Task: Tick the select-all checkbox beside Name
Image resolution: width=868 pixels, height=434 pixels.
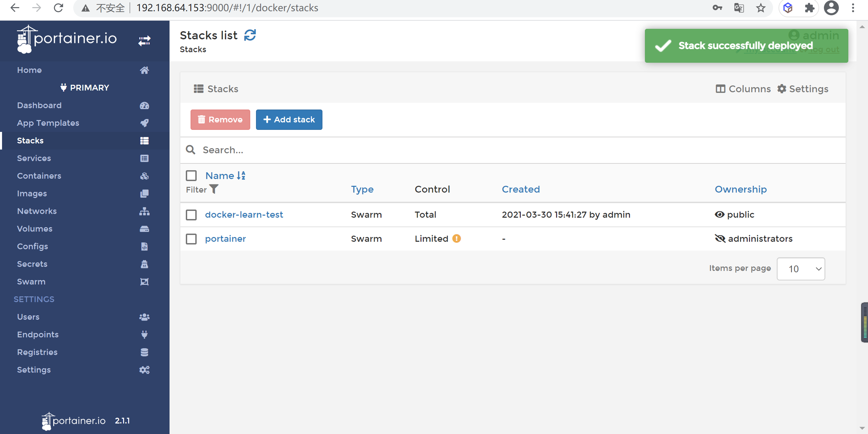Action: [191, 176]
